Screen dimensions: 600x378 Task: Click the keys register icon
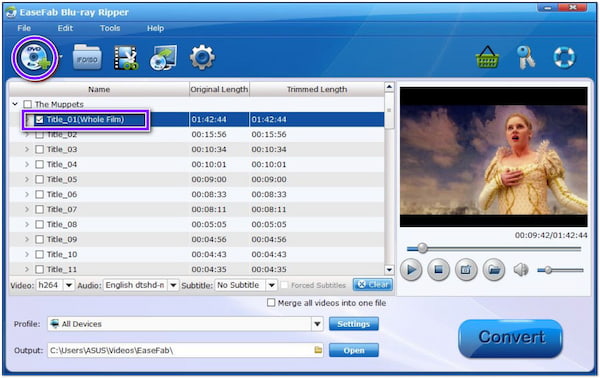526,57
